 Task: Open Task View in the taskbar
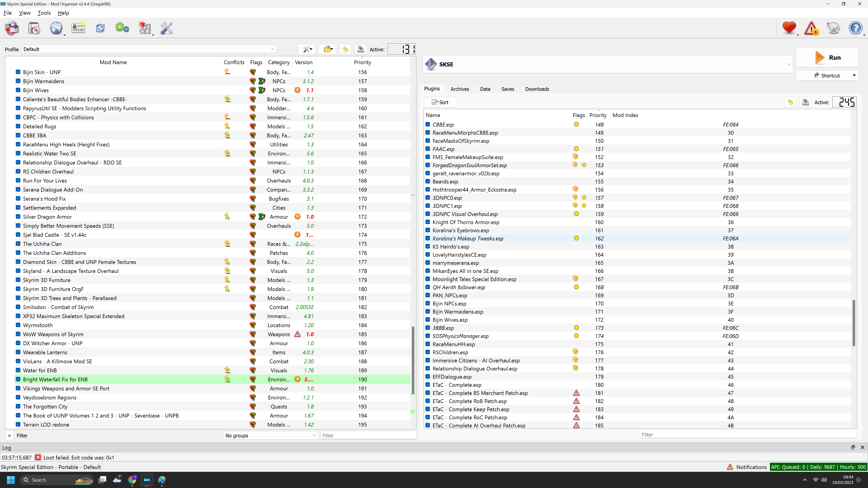(102, 480)
